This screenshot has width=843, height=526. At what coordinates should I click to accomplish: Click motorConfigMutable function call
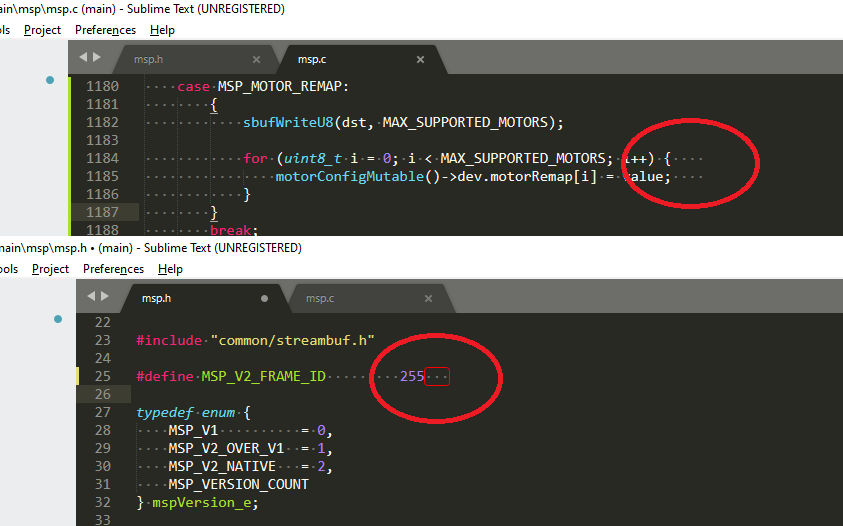[x=349, y=176]
